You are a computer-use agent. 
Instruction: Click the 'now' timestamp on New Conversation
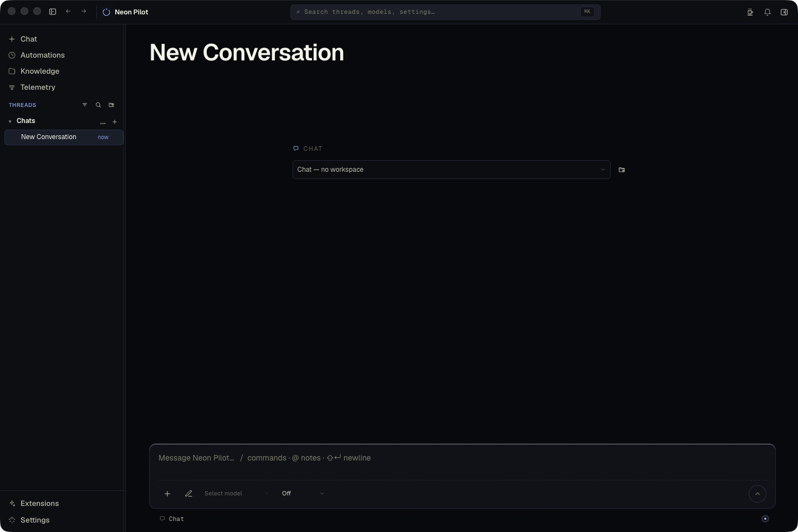(103, 137)
